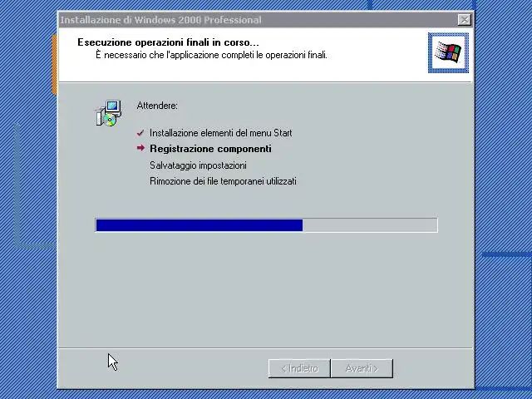Select the bold Registrazione componenti step
532x399 pixels.
(210, 149)
